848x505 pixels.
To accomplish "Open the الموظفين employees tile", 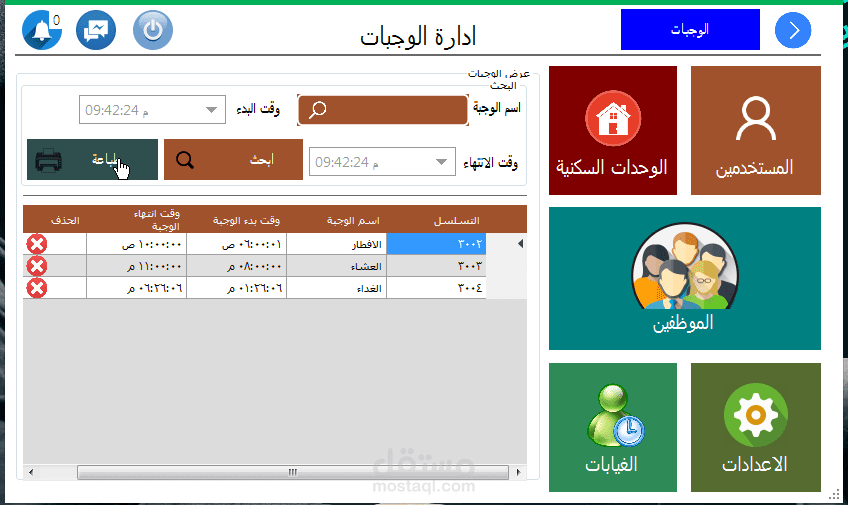I will (x=685, y=278).
